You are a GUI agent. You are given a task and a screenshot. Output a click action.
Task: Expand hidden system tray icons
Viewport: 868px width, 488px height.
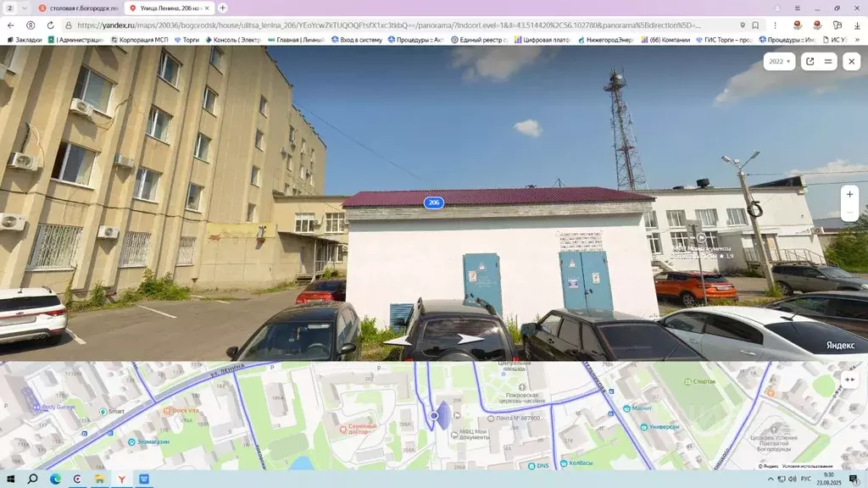coord(771,479)
